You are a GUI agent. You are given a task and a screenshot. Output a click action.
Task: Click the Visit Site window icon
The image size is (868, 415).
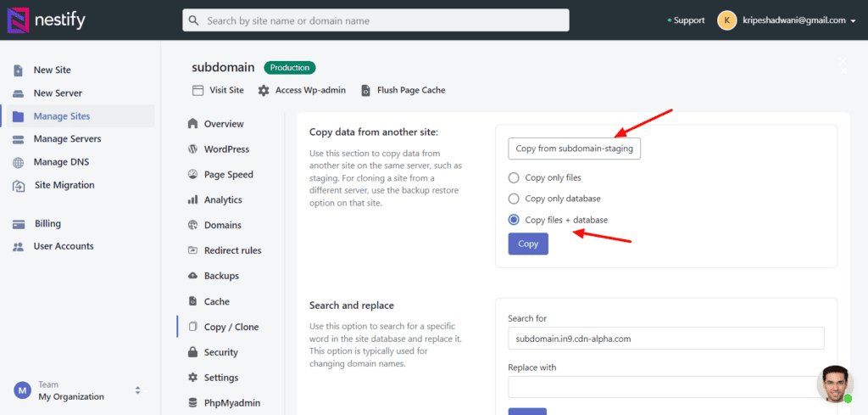198,90
